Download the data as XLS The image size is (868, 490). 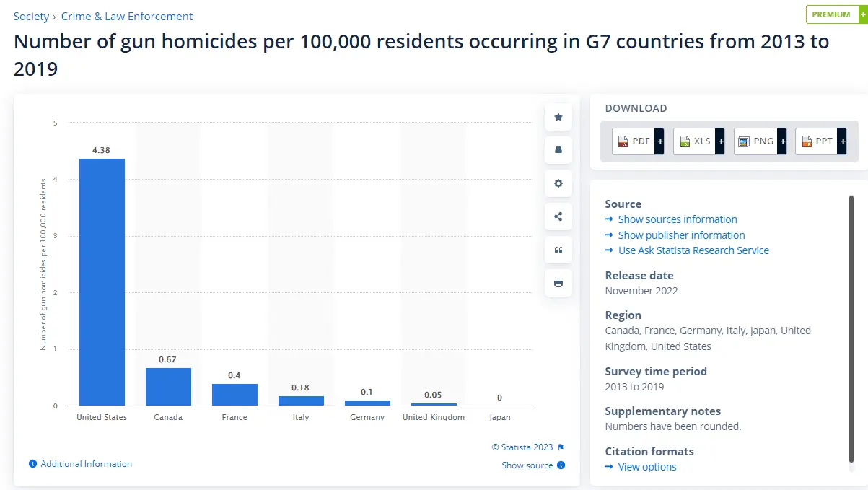pyautogui.click(x=698, y=141)
